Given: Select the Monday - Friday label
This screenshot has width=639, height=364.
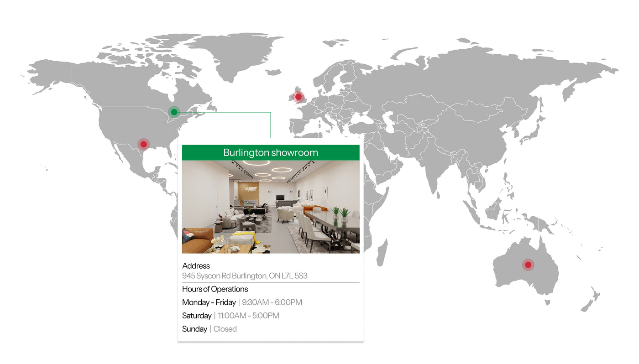Looking at the screenshot, I should (209, 302).
